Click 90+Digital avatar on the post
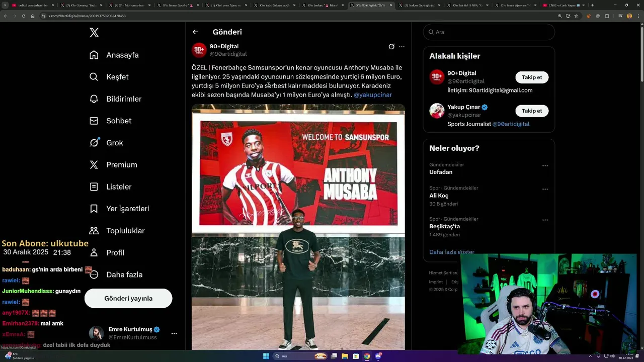This screenshot has width=644, height=362. (x=199, y=50)
